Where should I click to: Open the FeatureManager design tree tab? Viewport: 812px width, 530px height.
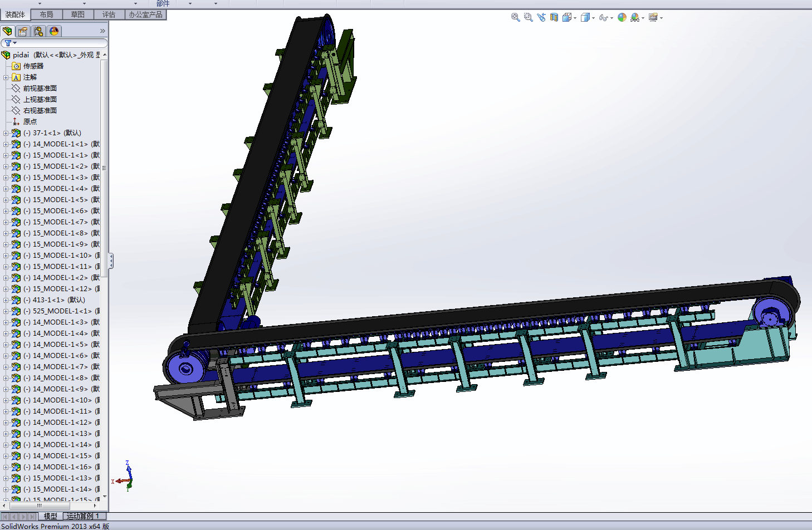click(7, 31)
